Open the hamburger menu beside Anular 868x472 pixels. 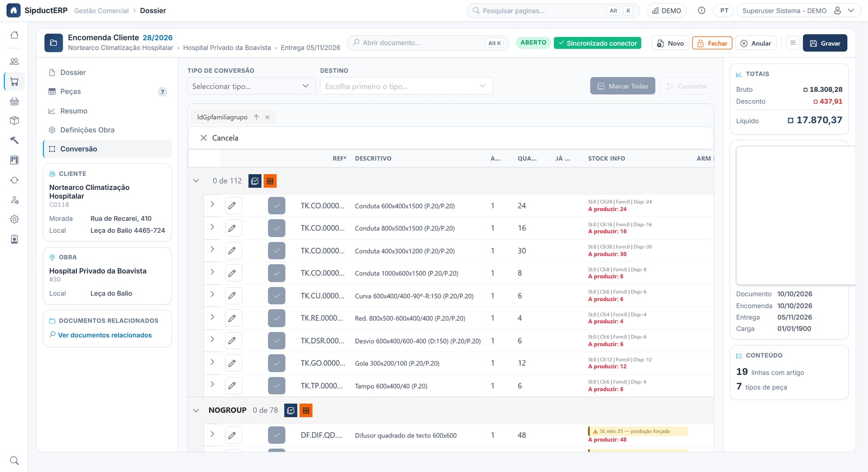coord(793,43)
